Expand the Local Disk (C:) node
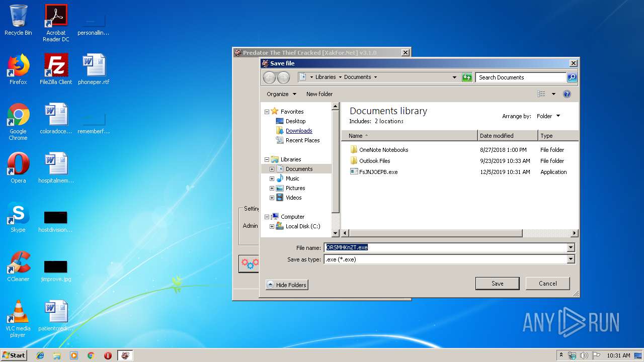 (x=272, y=226)
